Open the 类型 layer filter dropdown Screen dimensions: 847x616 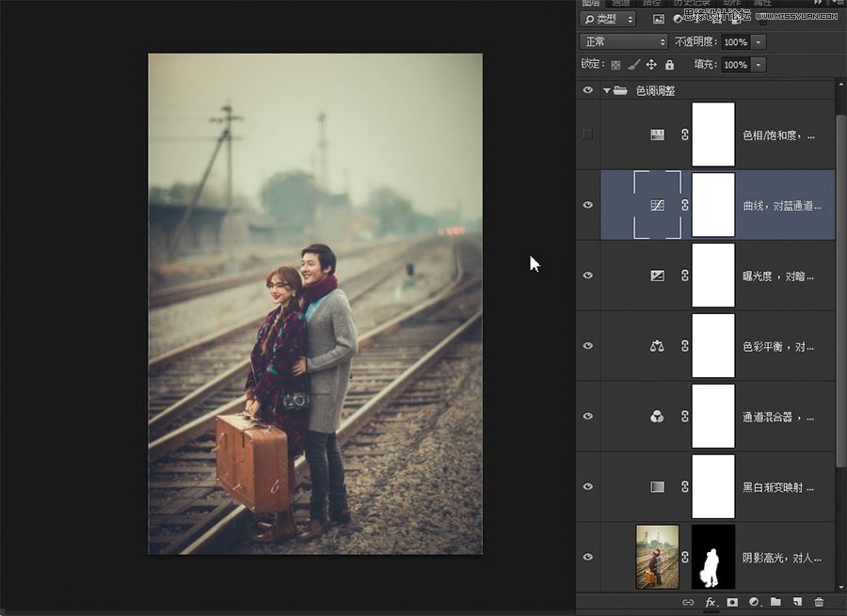tap(608, 19)
